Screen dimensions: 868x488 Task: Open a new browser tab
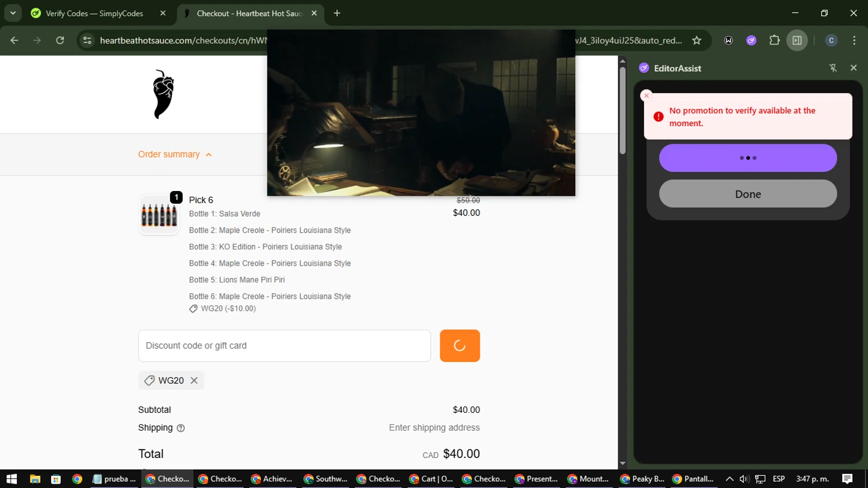337,13
